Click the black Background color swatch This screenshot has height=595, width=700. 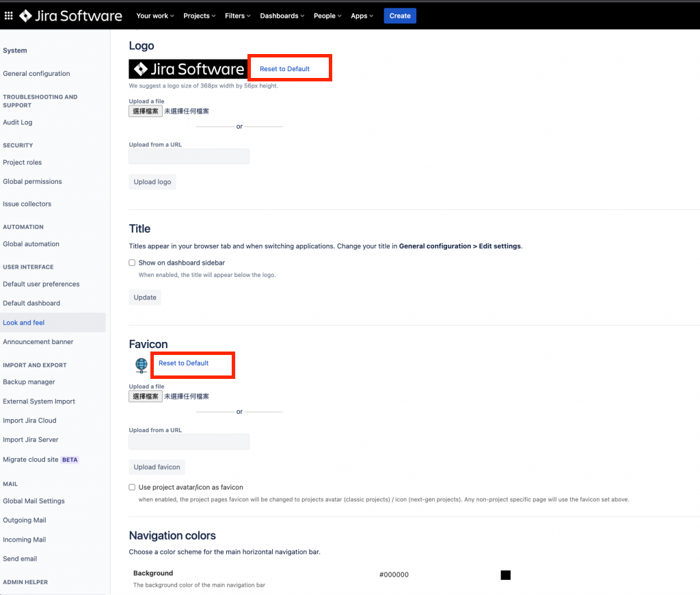[x=505, y=575]
